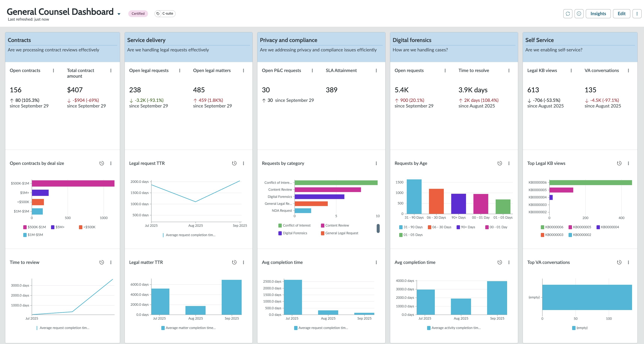Click the Open legal matters value 485
644x344 pixels.
(199, 90)
